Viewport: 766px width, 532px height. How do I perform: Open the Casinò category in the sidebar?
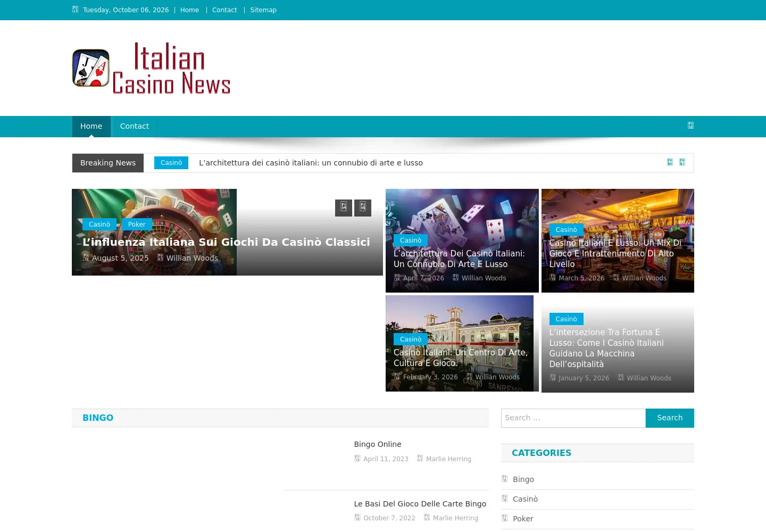[x=526, y=499]
